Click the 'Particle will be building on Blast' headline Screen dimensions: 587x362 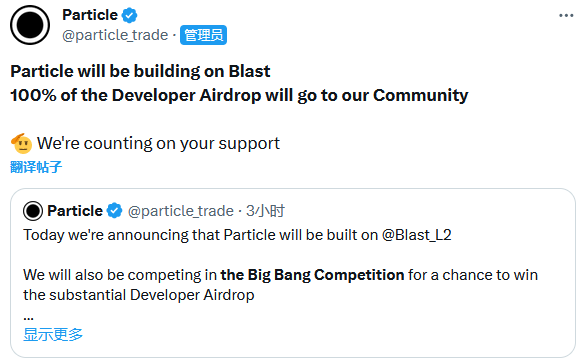pyautogui.click(x=140, y=71)
